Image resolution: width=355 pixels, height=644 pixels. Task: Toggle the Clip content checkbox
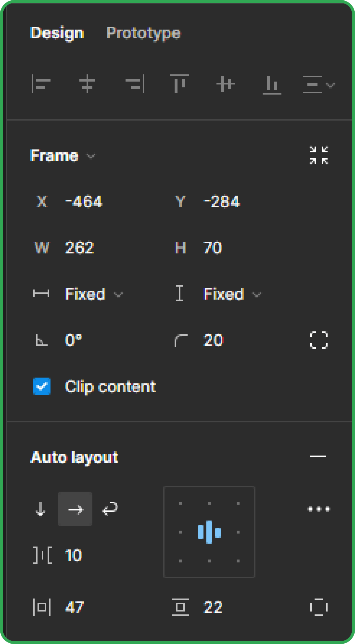point(42,386)
